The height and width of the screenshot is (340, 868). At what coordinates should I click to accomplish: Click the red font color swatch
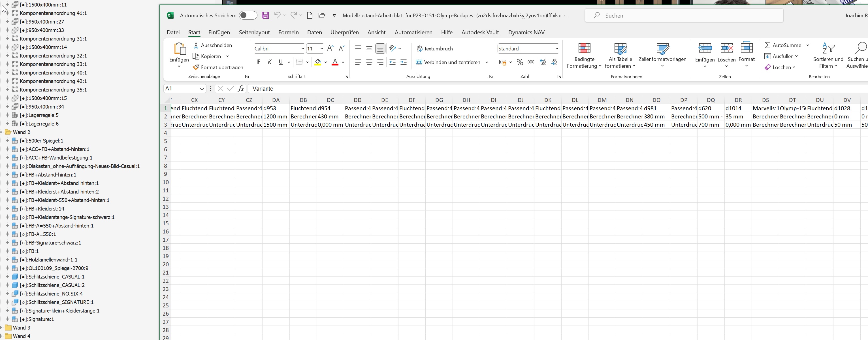[335, 62]
